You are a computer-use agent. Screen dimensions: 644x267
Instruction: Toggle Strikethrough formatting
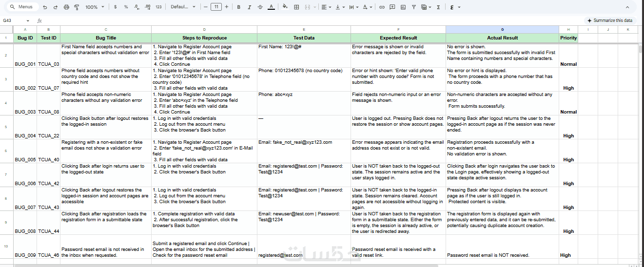point(260,7)
